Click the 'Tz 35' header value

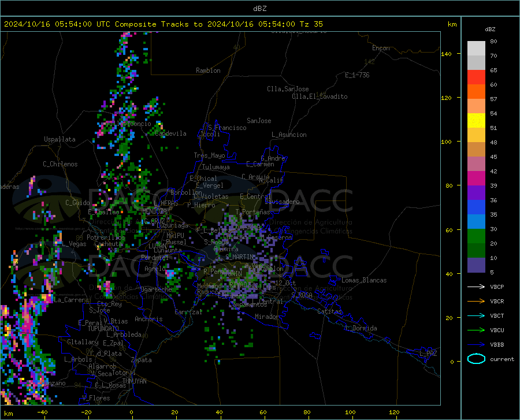click(x=311, y=24)
